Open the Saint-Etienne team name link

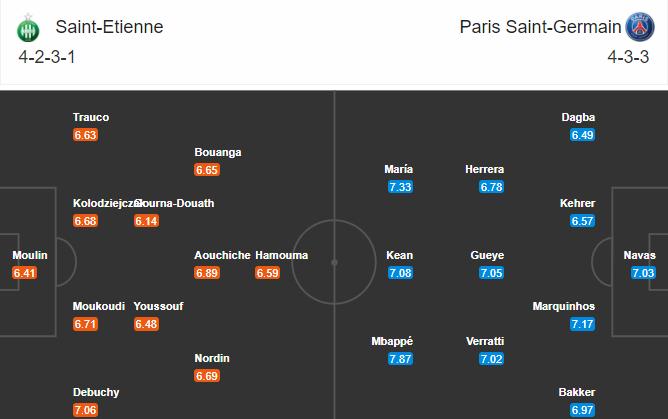(x=109, y=27)
